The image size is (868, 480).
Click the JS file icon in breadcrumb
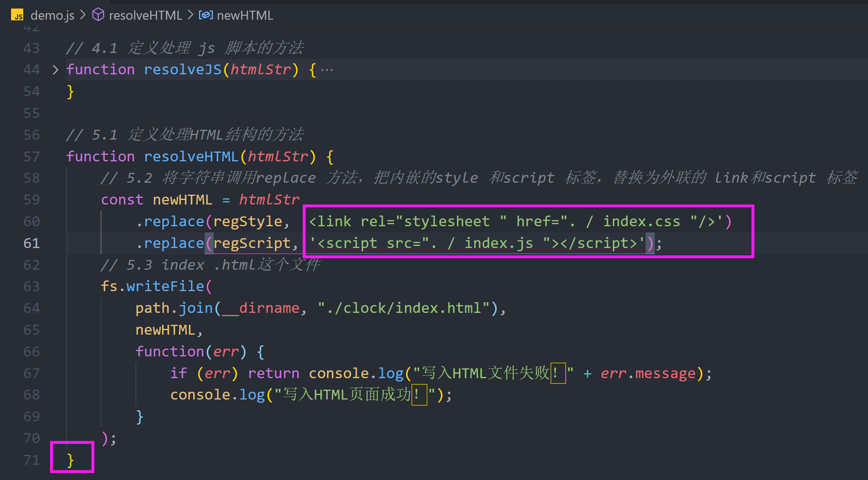coord(17,16)
